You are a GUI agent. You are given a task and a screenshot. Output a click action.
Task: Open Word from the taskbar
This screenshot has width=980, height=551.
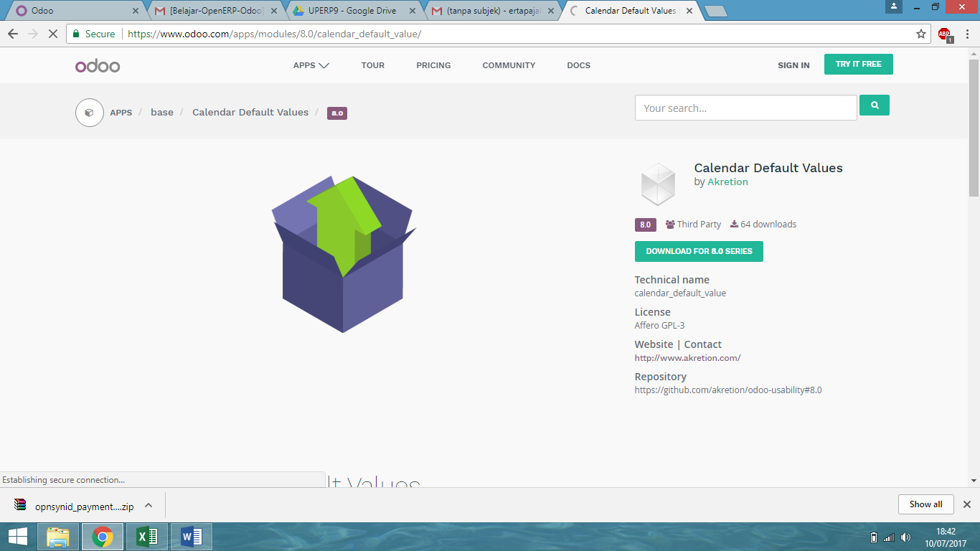192,537
